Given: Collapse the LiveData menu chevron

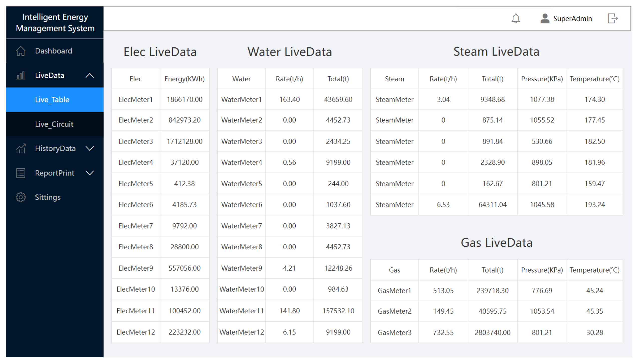Looking at the screenshot, I should click(x=90, y=75).
